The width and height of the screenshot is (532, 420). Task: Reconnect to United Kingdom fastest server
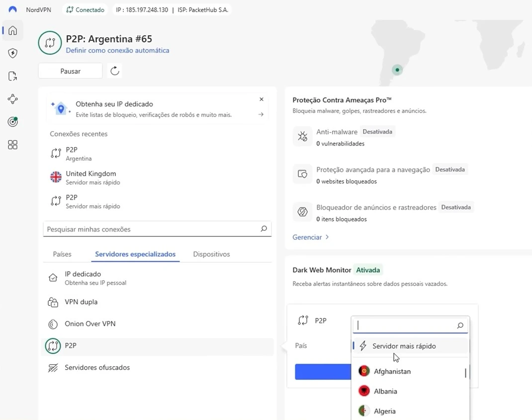[157, 177]
